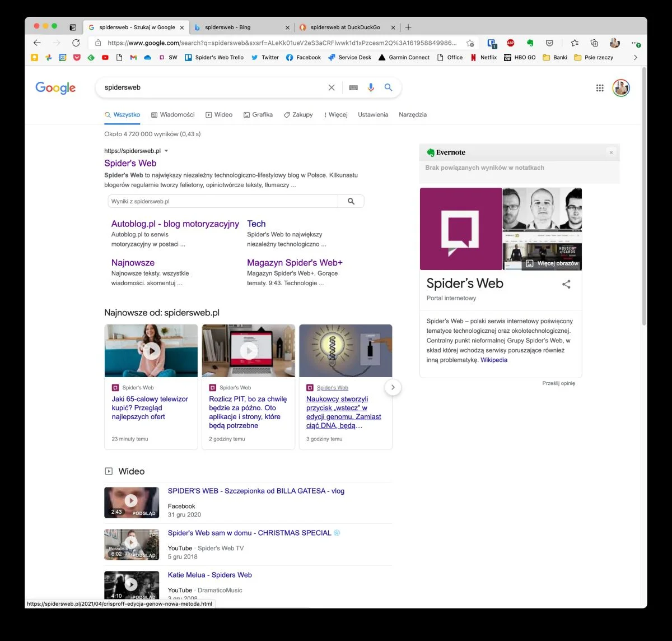672x641 pixels.
Task: Submit search with blue magnifier icon
Action: pos(388,87)
